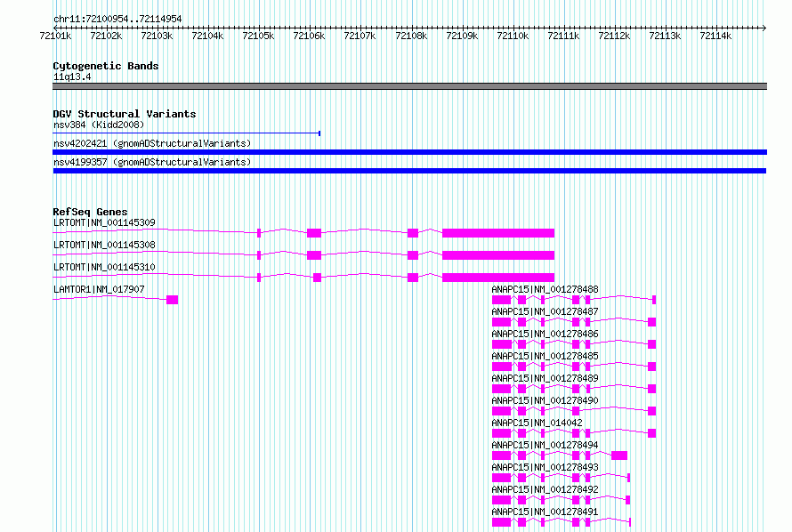Select the ANAPC15|NM_001278485 transcript label
This screenshot has height=532, width=792.
545,356
